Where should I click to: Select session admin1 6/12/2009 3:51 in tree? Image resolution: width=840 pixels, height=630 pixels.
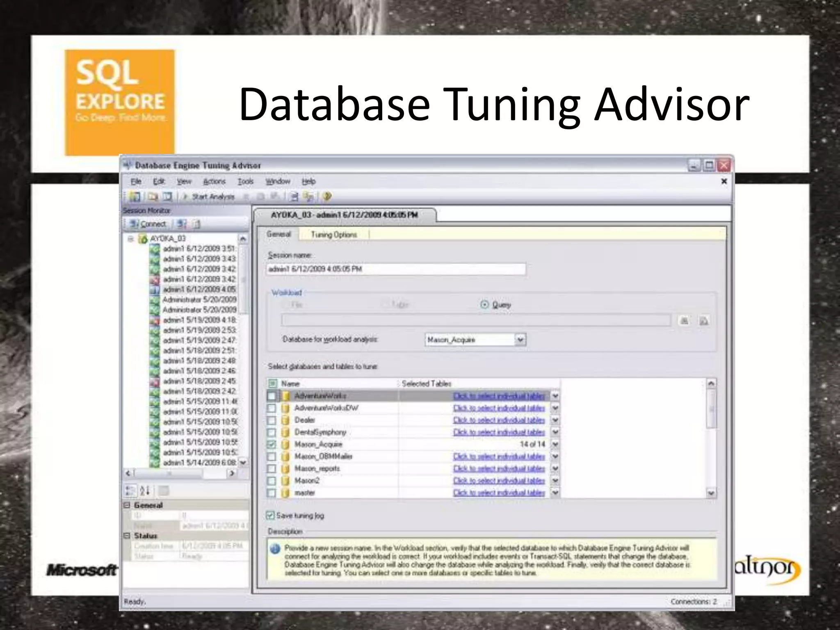tap(199, 249)
